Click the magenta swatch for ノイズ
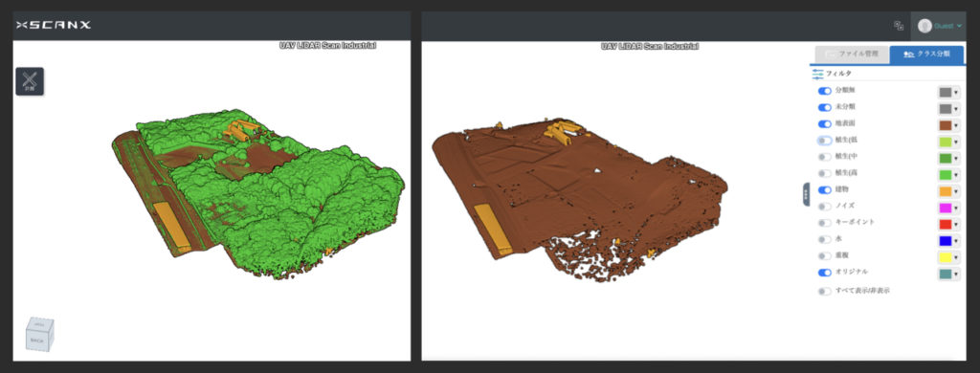Viewport: 980px width, 373px height. click(x=945, y=208)
